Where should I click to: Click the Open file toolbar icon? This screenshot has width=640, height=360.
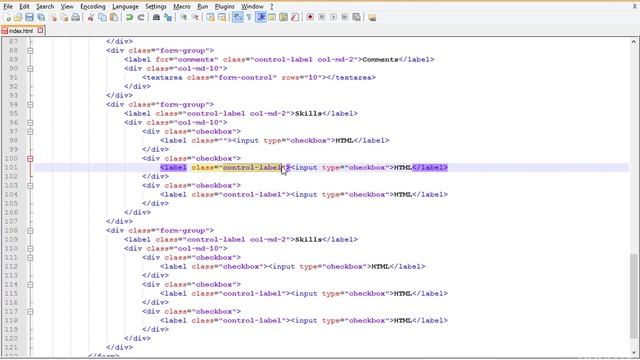(18, 18)
